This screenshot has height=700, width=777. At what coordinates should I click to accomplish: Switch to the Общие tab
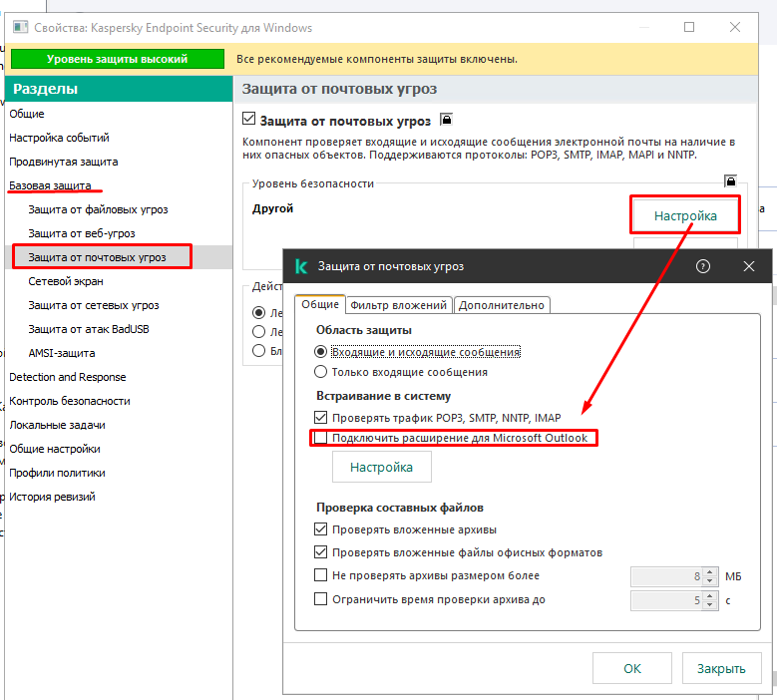tap(320, 304)
